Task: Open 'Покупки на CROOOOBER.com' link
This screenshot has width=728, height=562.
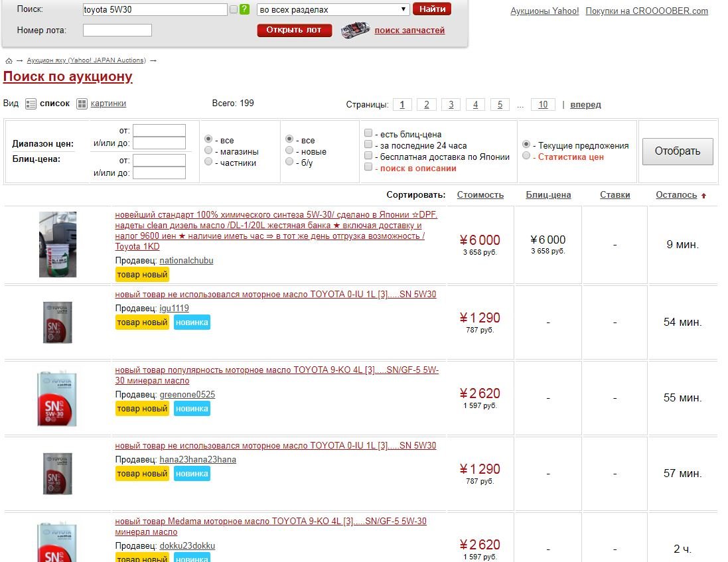Action: coord(647,11)
